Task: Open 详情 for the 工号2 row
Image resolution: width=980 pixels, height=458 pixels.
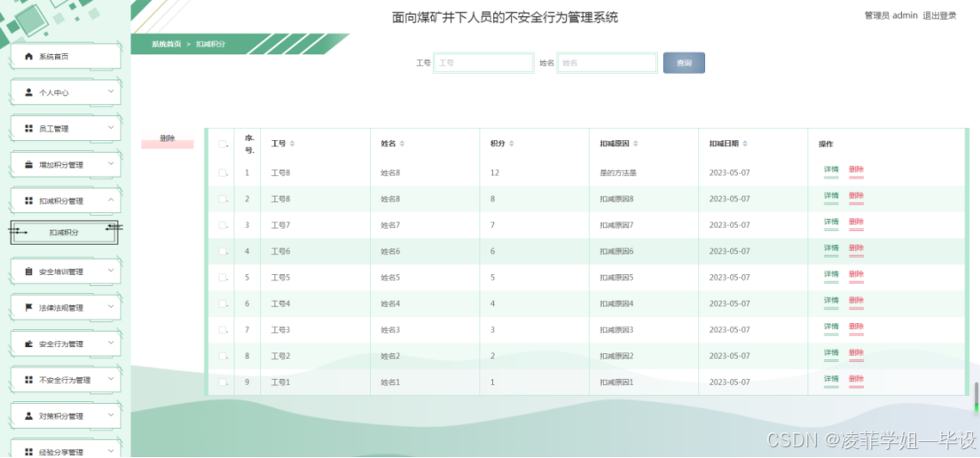Action: coord(831,354)
